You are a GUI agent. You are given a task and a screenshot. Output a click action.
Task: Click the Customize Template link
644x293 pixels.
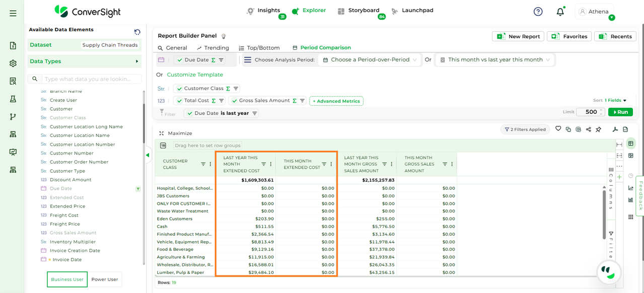pyautogui.click(x=195, y=75)
